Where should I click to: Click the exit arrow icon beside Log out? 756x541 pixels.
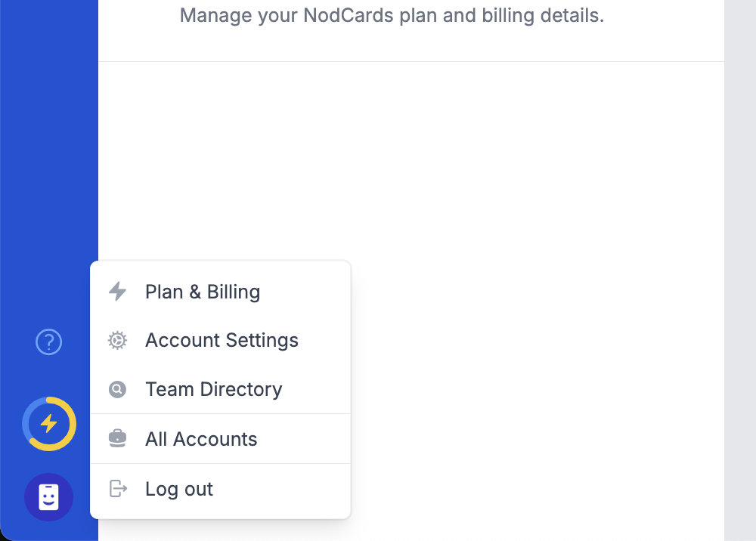118,489
